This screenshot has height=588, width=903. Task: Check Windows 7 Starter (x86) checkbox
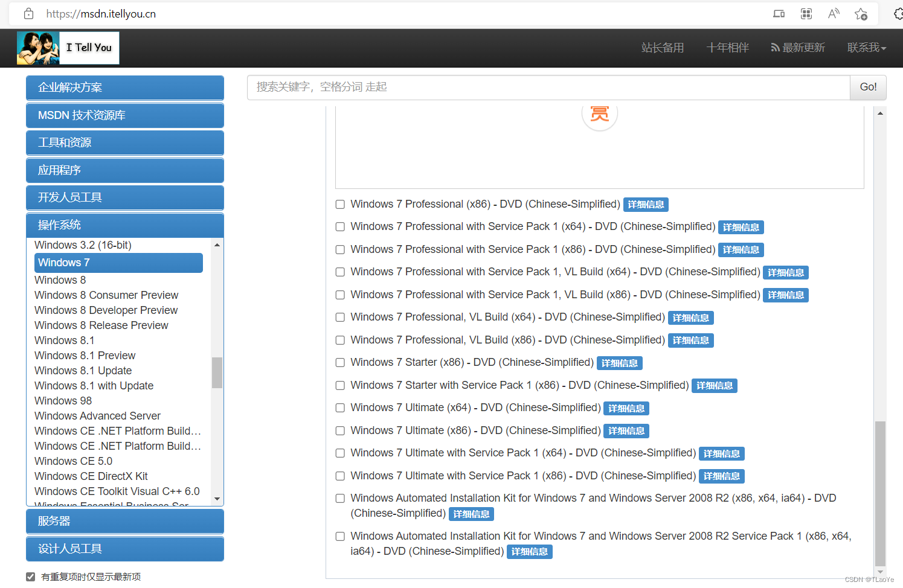coord(340,363)
